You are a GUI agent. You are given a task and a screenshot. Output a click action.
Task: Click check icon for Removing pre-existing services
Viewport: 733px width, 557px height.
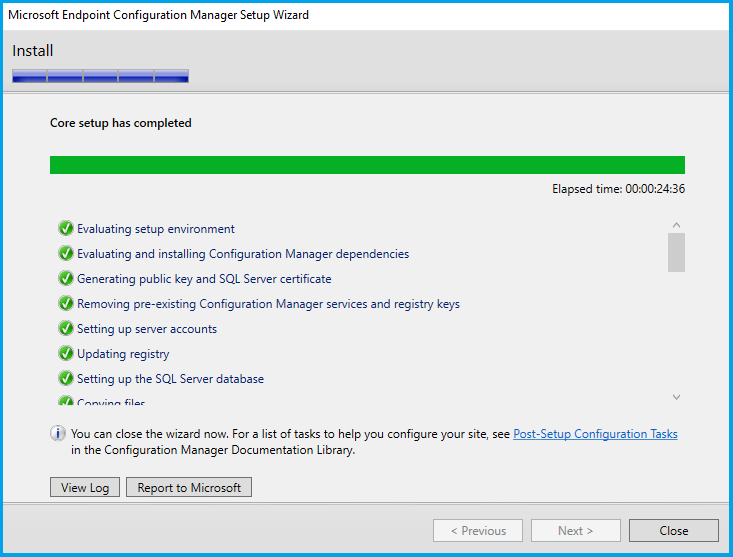click(x=66, y=304)
